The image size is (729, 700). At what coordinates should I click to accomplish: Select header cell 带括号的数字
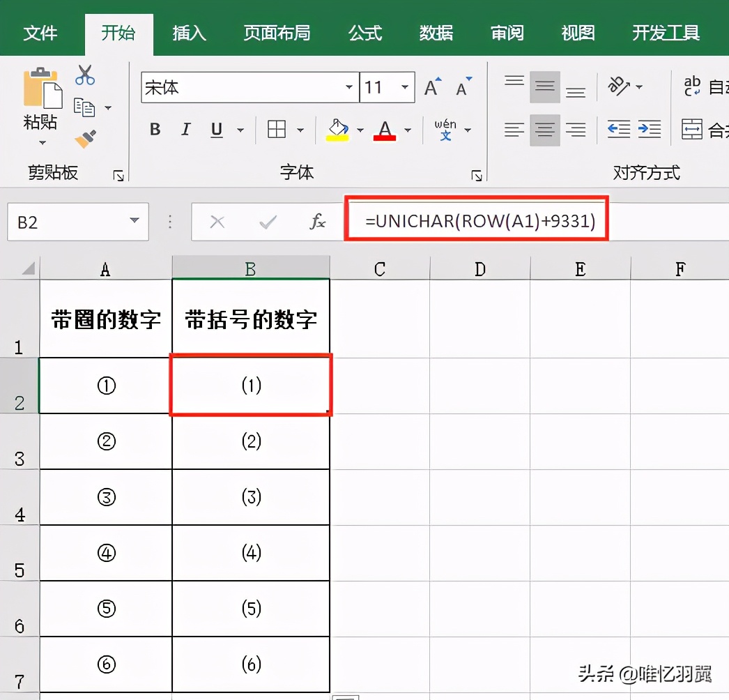pyautogui.click(x=251, y=319)
